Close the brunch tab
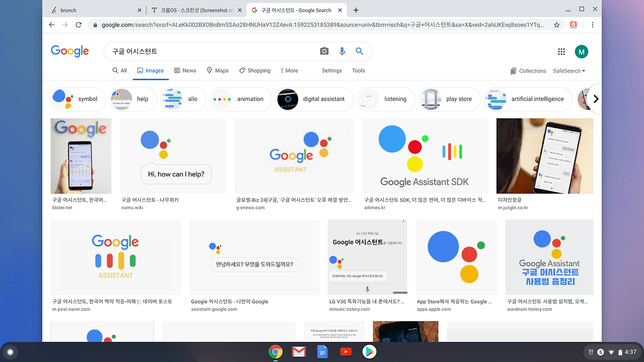Viewport: 644px width, 362px height. [x=139, y=10]
